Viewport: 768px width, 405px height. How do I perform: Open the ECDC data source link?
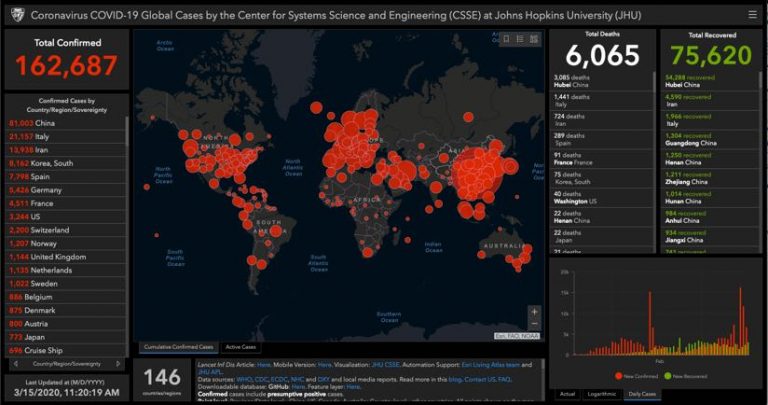tap(279, 379)
